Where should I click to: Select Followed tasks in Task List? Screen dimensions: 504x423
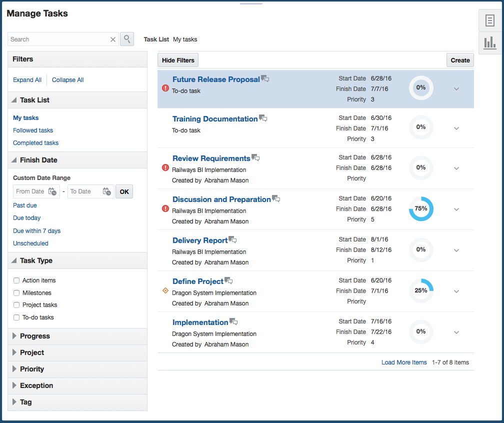point(33,130)
